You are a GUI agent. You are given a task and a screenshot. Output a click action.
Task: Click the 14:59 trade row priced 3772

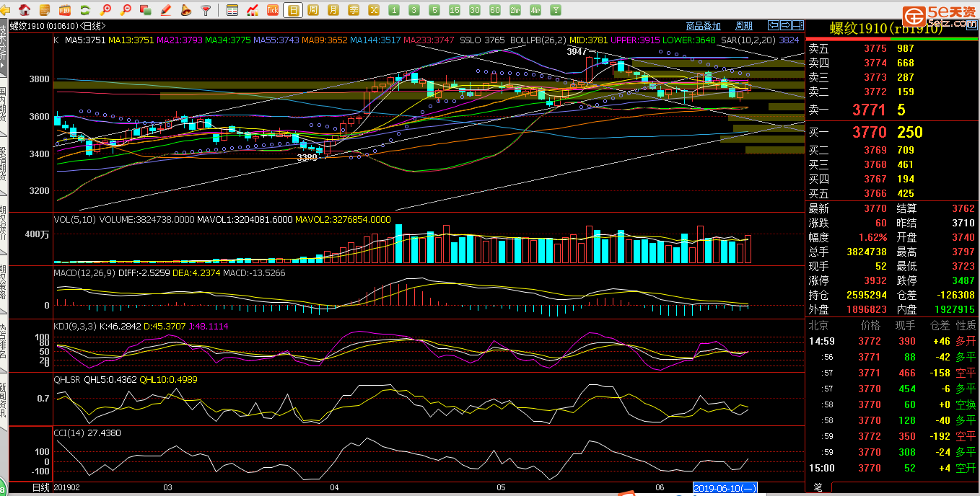(x=893, y=341)
